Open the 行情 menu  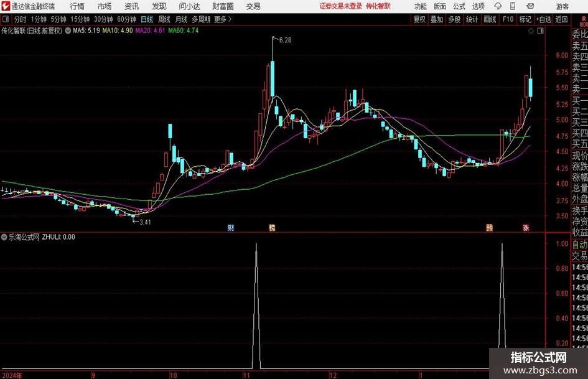[77, 6]
